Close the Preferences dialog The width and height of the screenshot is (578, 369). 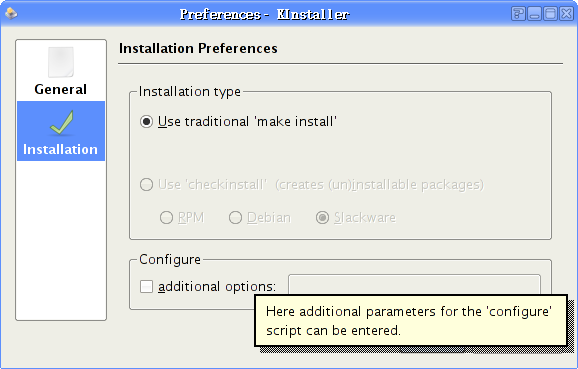pos(567,14)
